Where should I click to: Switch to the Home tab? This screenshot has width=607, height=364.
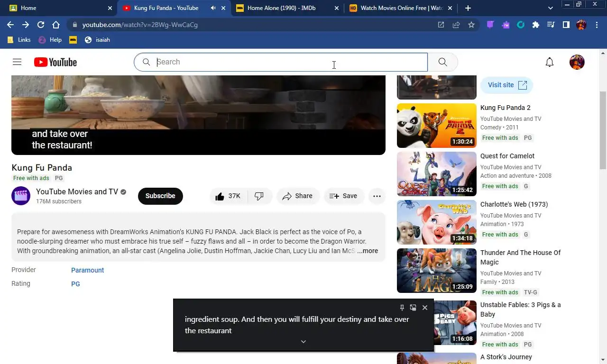59,8
